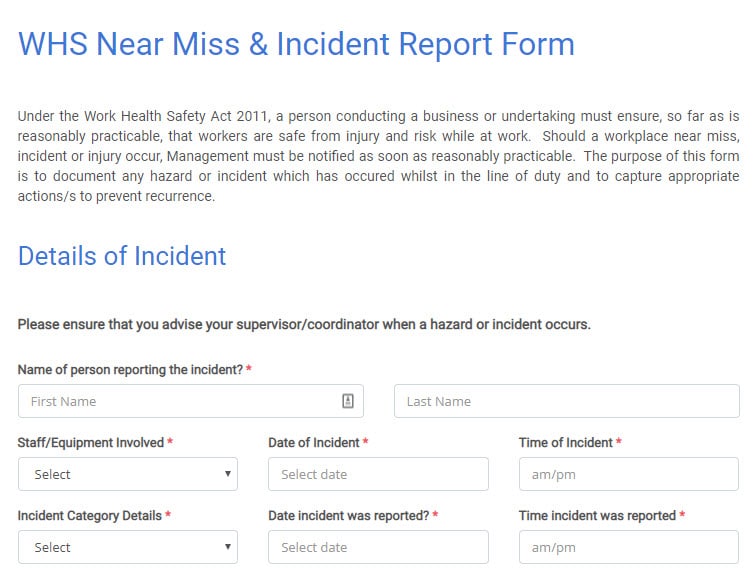The width and height of the screenshot is (755, 576).
Task: Click the WHS Near Miss & Incident Report Form title
Action: coord(296,44)
